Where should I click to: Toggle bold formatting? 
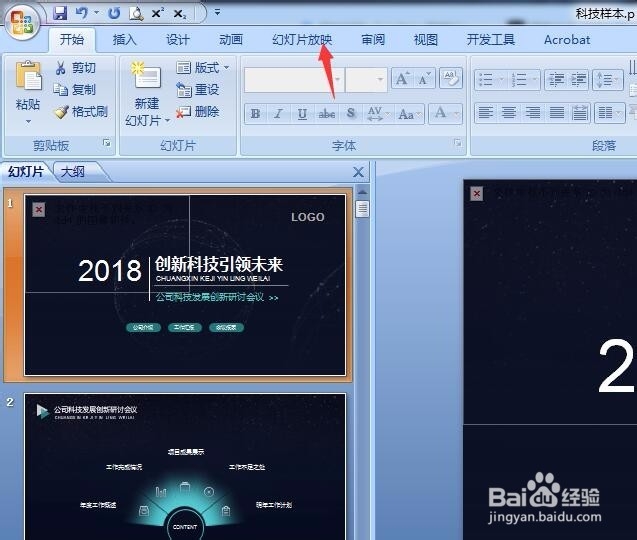click(256, 113)
